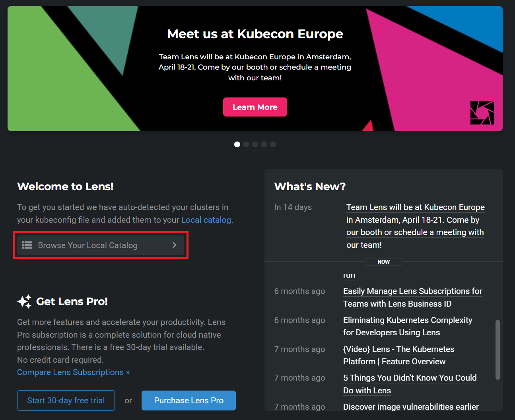
Task: Select the third carousel dot
Action: coord(255,144)
